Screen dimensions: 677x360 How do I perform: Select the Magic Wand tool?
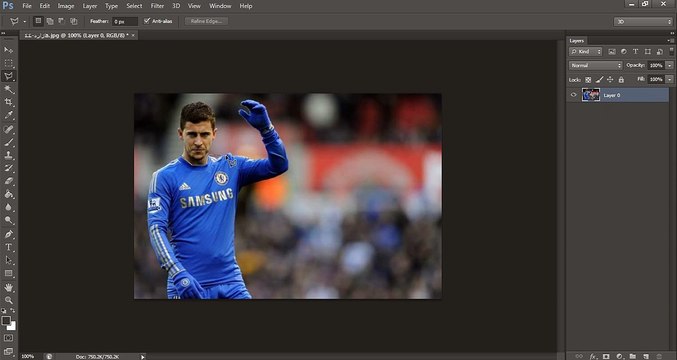(x=8, y=89)
